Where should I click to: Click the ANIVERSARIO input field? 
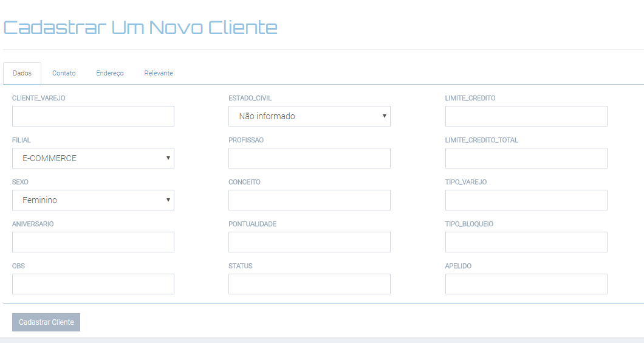93,242
